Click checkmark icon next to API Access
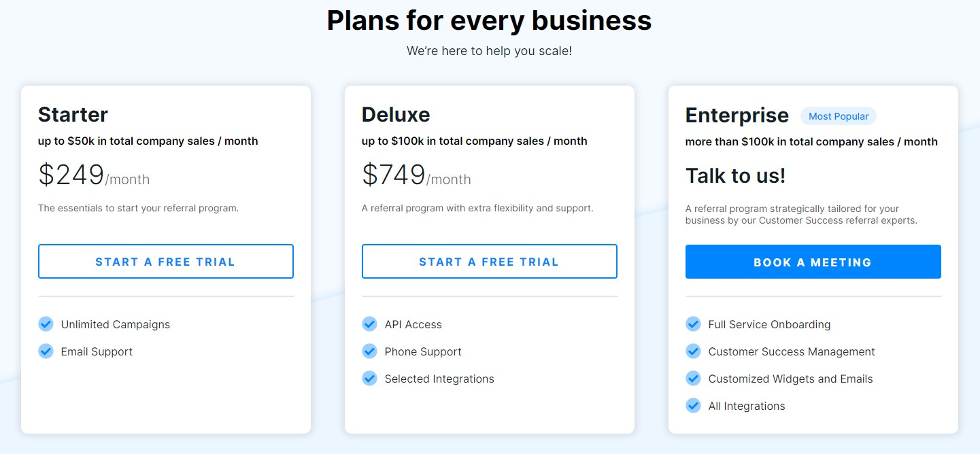Image resolution: width=980 pixels, height=454 pixels. click(x=369, y=324)
